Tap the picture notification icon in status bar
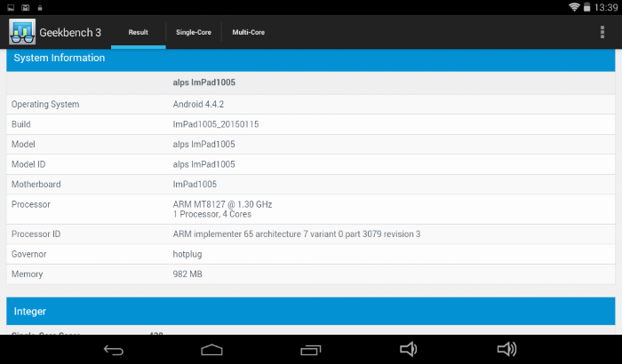Image resolution: width=622 pixels, height=364 pixels. (x=10, y=7)
